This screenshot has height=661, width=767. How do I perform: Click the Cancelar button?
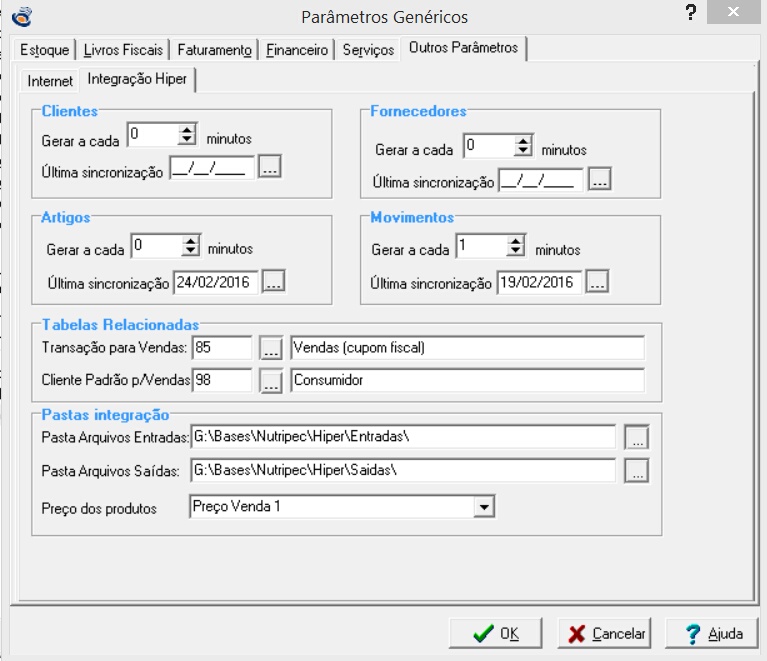pos(605,634)
